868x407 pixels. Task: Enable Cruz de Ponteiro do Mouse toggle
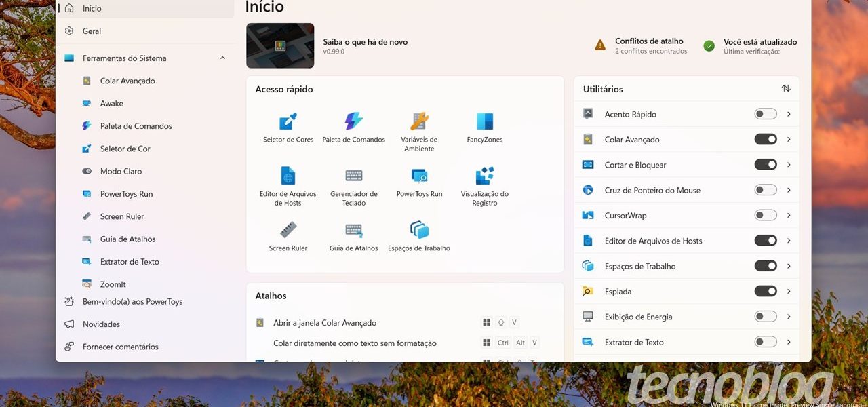766,190
